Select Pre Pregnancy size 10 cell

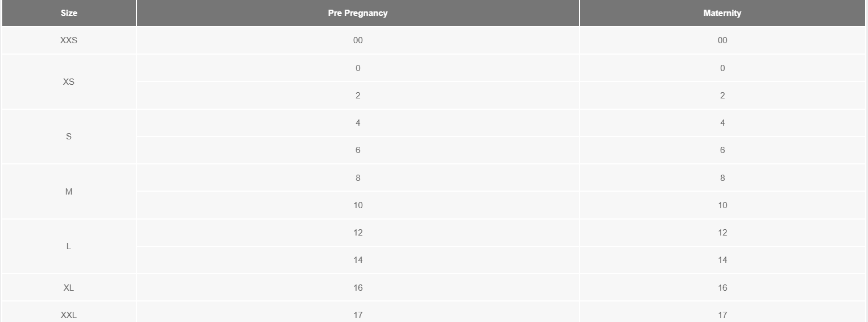(358, 205)
